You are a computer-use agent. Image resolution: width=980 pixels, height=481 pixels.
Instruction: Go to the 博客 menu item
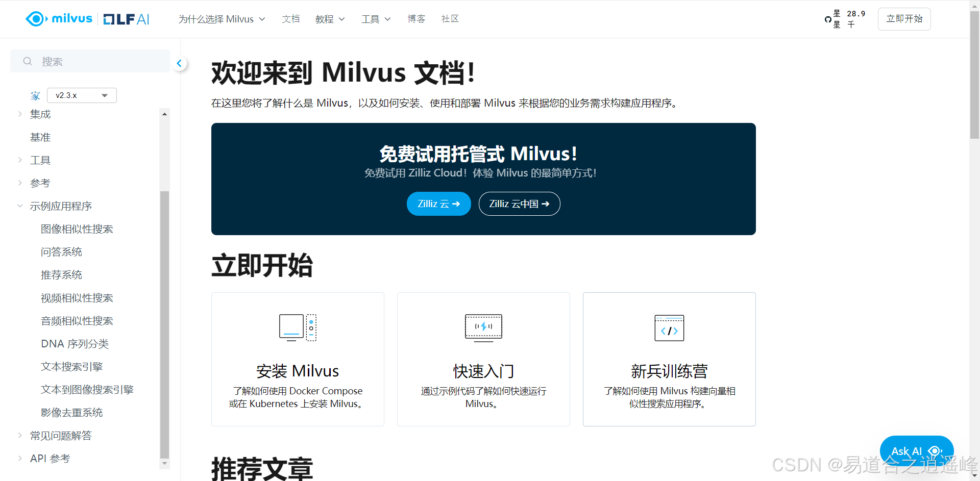[x=416, y=19]
